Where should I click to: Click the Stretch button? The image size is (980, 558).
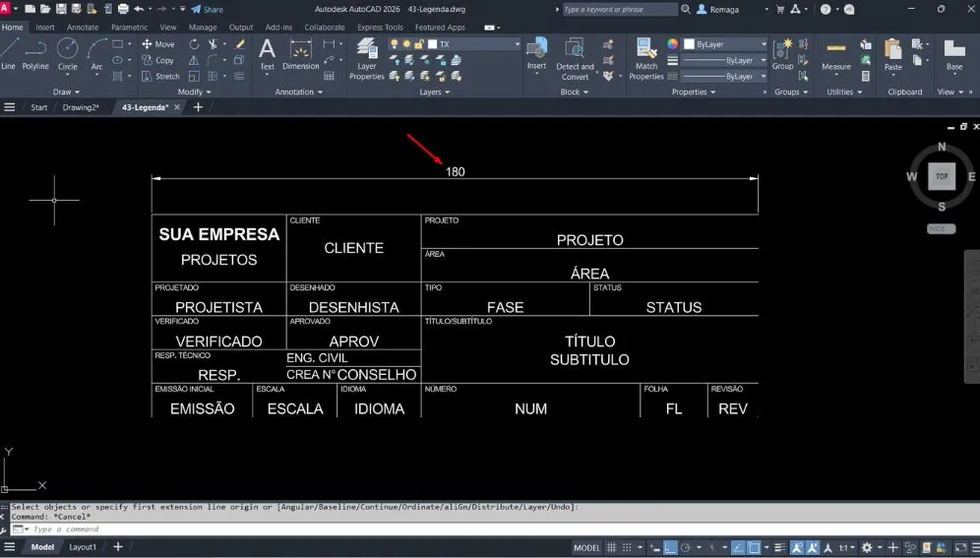click(160, 76)
